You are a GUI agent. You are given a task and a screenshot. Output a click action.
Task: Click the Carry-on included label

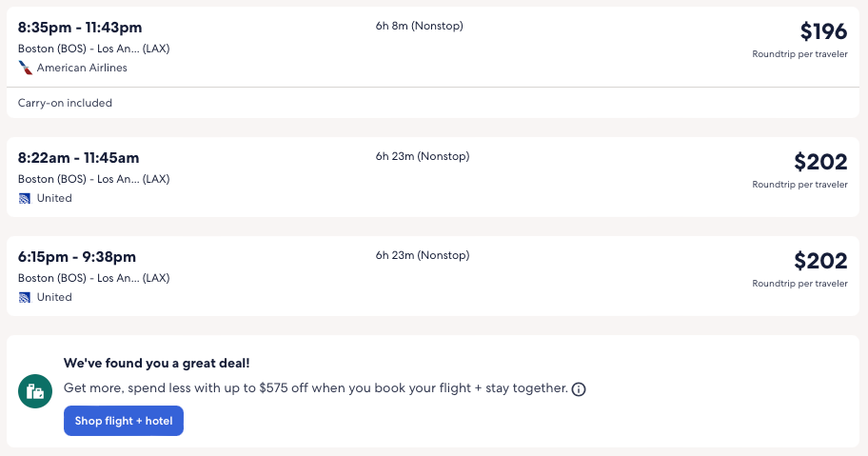(65, 103)
